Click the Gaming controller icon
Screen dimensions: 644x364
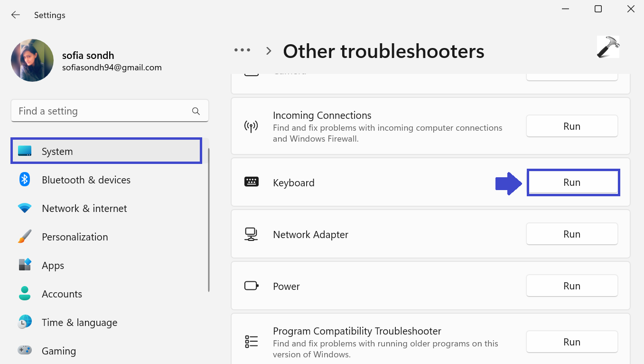pyautogui.click(x=25, y=351)
